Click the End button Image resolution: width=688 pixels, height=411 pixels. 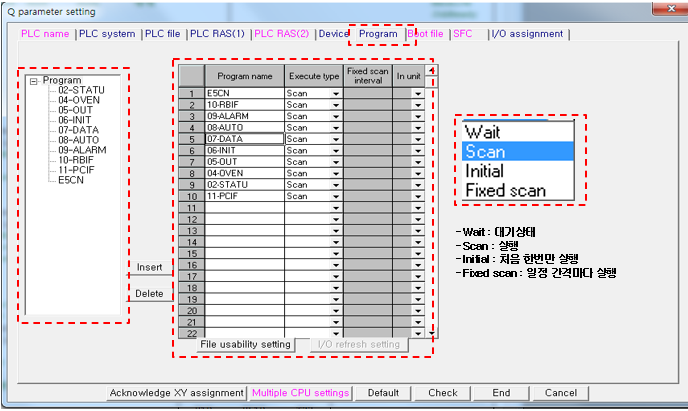coord(501,393)
